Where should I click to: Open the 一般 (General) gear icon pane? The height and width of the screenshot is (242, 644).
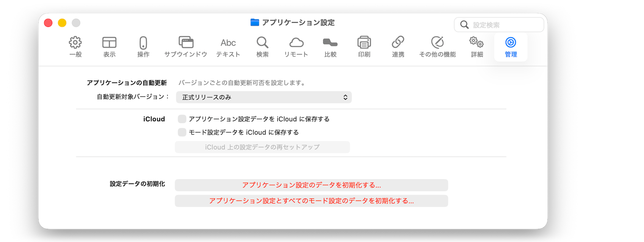(75, 47)
